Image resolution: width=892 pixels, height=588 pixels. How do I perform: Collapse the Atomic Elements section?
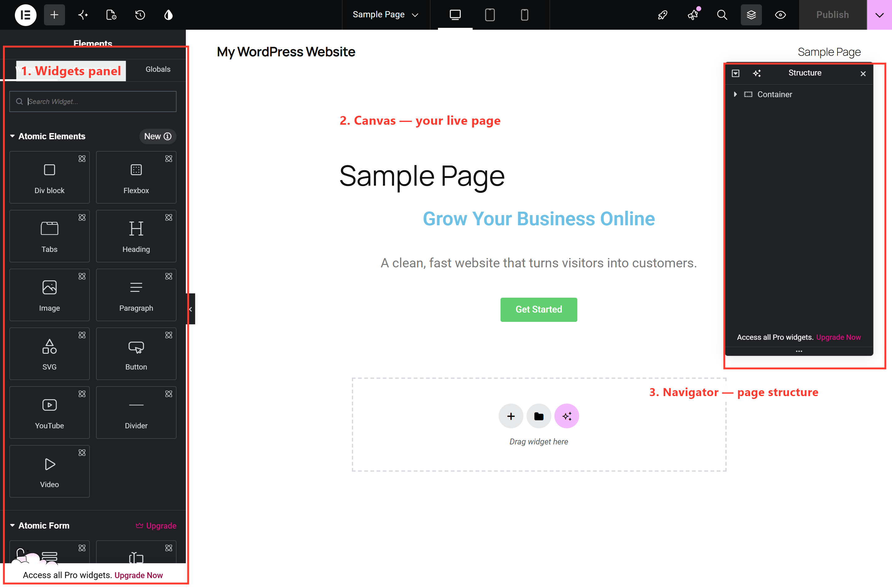point(48,136)
